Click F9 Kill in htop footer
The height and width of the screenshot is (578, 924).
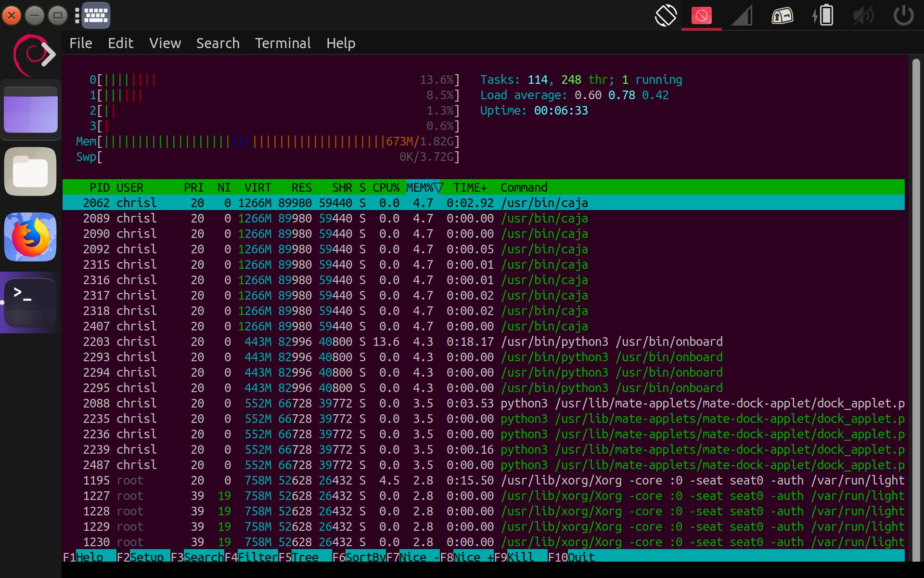point(521,557)
